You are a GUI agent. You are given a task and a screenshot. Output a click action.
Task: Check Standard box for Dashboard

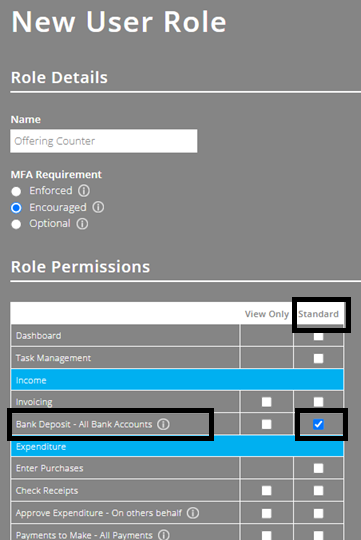click(x=318, y=336)
